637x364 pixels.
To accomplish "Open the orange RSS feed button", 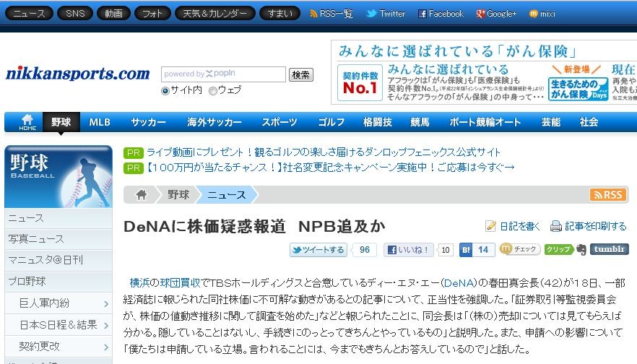I will point(607,194).
